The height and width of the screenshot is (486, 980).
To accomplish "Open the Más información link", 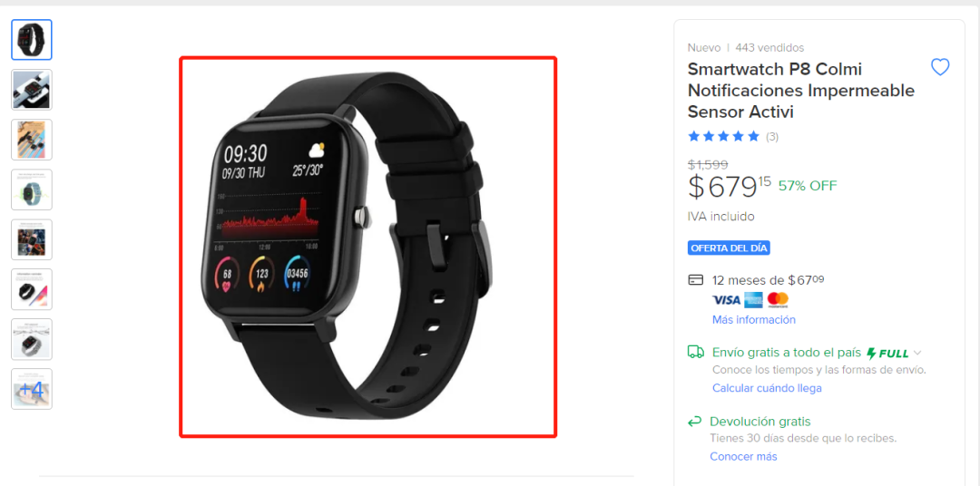I will pyautogui.click(x=754, y=320).
